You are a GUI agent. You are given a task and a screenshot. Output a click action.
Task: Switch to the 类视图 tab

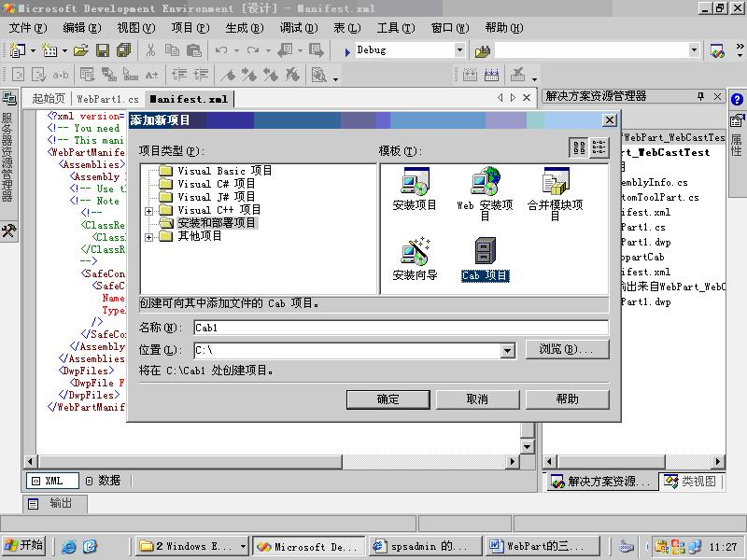[691, 482]
